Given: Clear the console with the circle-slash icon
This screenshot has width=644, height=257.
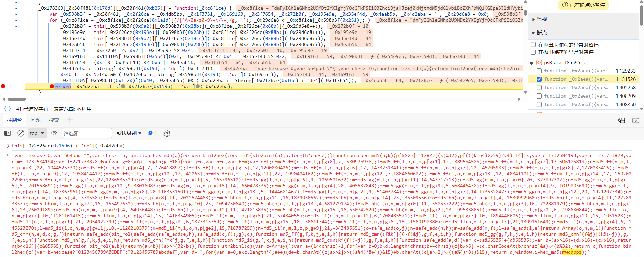Looking at the screenshot, I should pyautogui.click(x=21, y=133).
